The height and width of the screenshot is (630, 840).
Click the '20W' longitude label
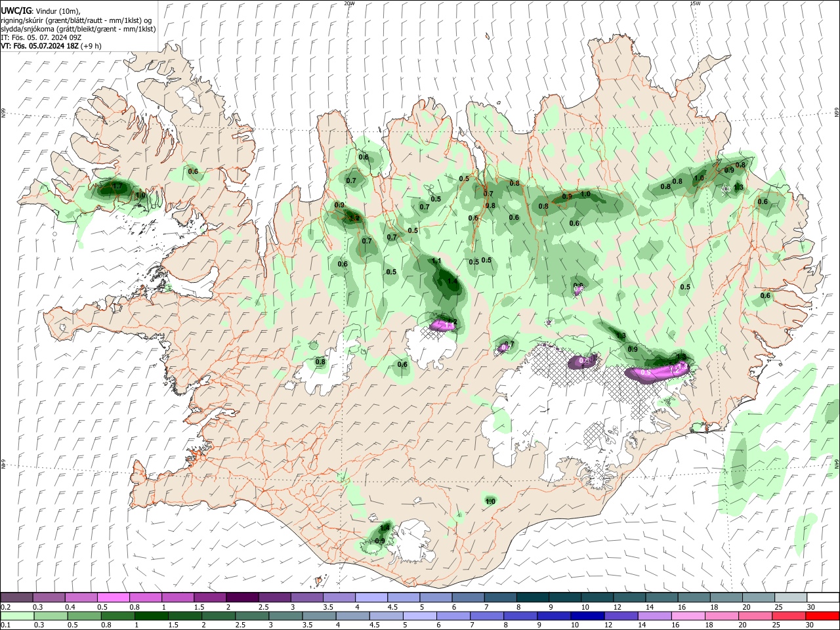[349, 3]
